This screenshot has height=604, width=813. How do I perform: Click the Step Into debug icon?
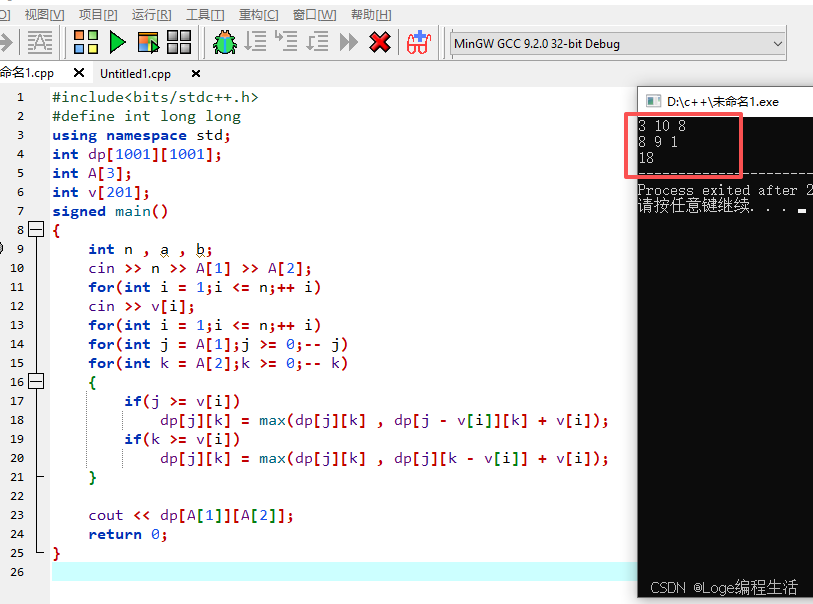coord(286,41)
